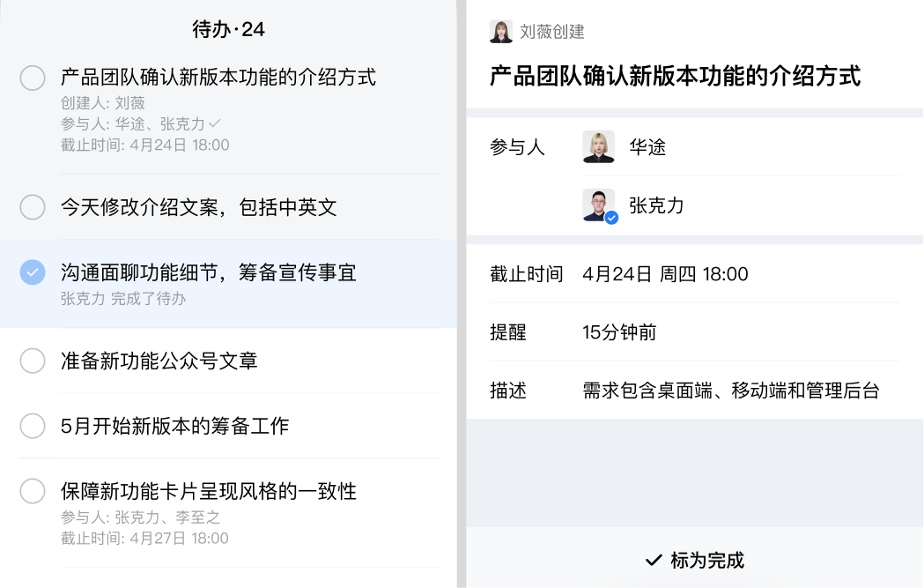The height and width of the screenshot is (588, 924).
Task: Click creator 刘薇's avatar at top
Action: pyautogui.click(x=501, y=31)
